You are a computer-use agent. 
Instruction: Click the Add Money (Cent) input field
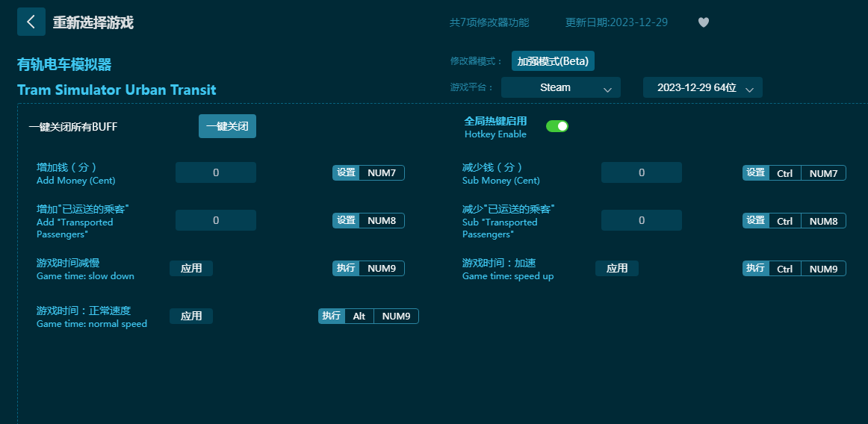216,172
